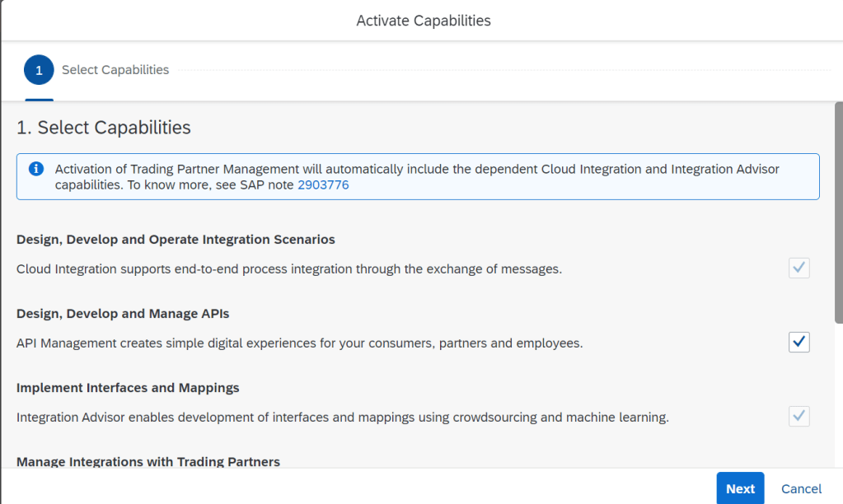Click the step 1 circle indicator
This screenshot has height=504, width=843.
(x=39, y=70)
